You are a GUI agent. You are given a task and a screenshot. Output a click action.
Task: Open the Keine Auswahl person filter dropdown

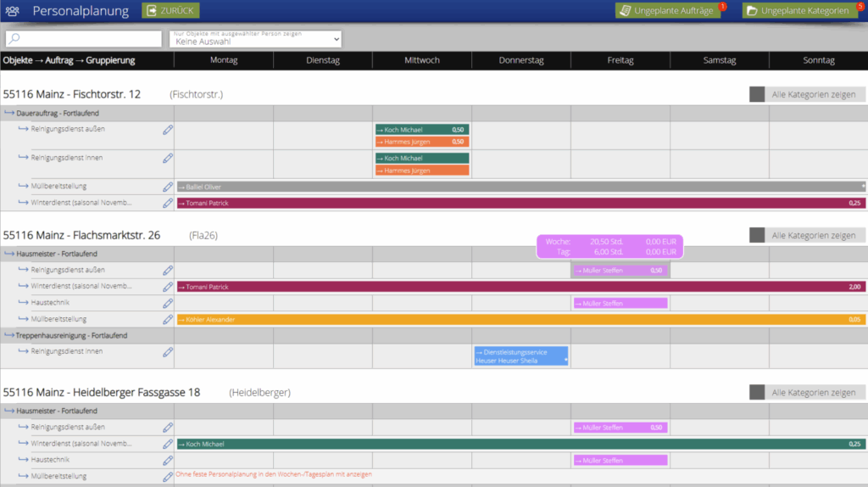pyautogui.click(x=254, y=39)
